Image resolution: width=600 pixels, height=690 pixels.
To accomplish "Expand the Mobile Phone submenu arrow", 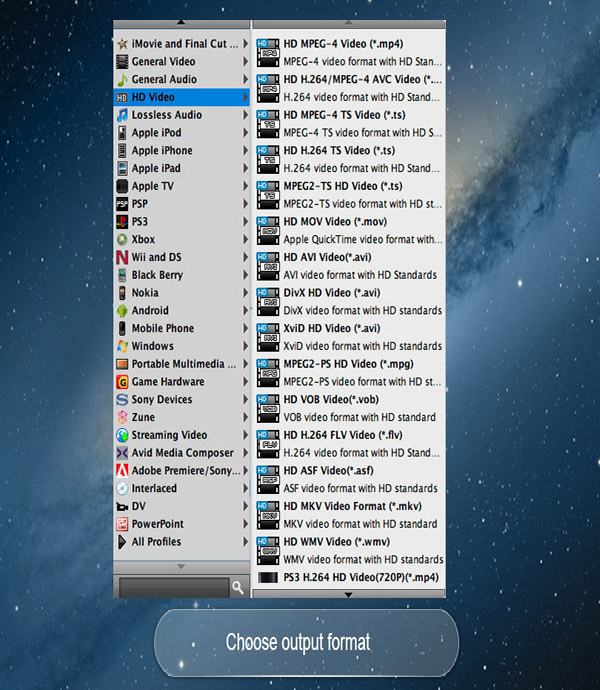I will [246, 328].
